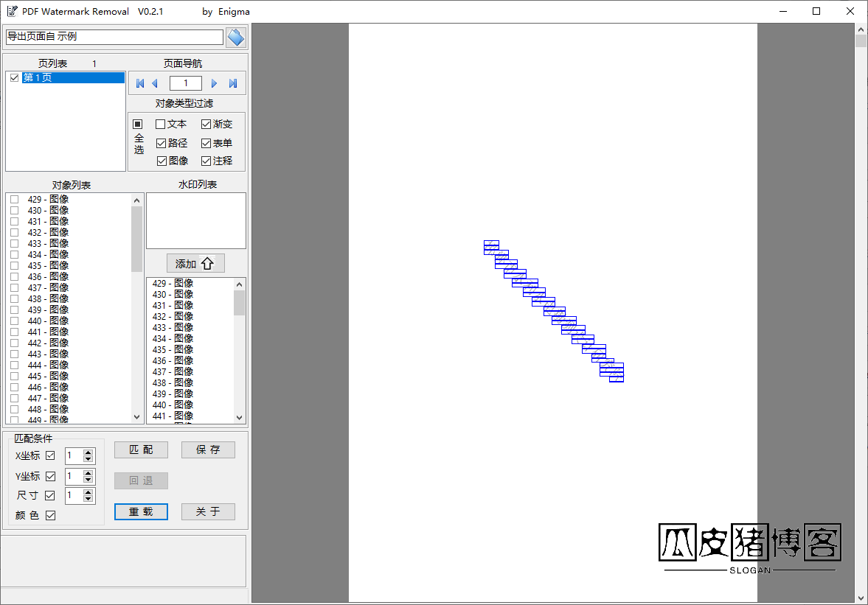Screen dimensions: 868x605
Task: Click the page number input field
Action: click(186, 83)
